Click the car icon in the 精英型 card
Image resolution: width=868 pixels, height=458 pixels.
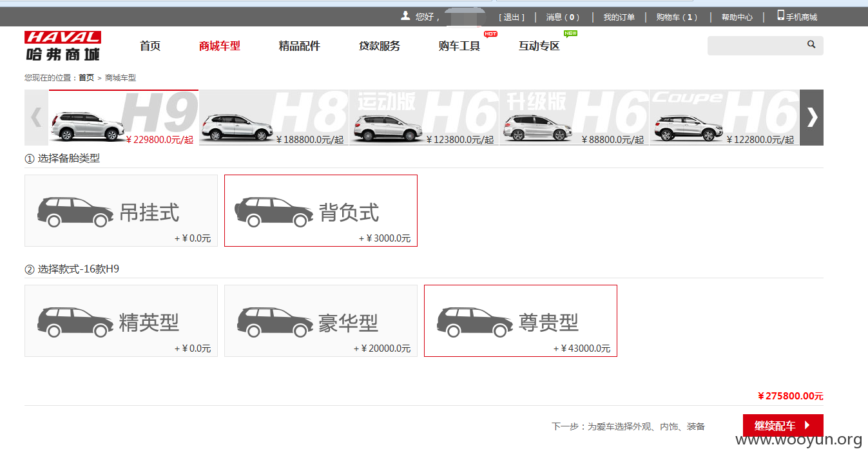(x=75, y=322)
